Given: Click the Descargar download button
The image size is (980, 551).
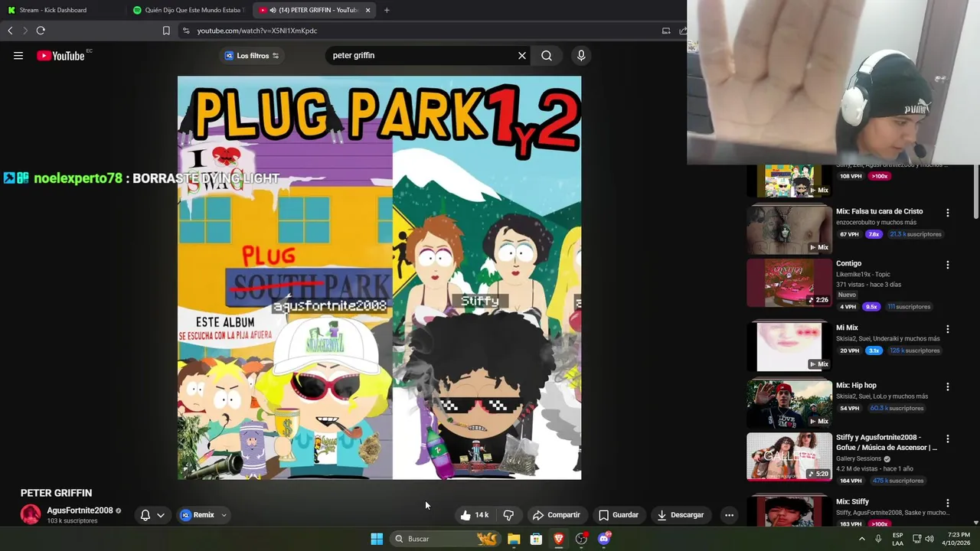Looking at the screenshot, I should point(681,515).
